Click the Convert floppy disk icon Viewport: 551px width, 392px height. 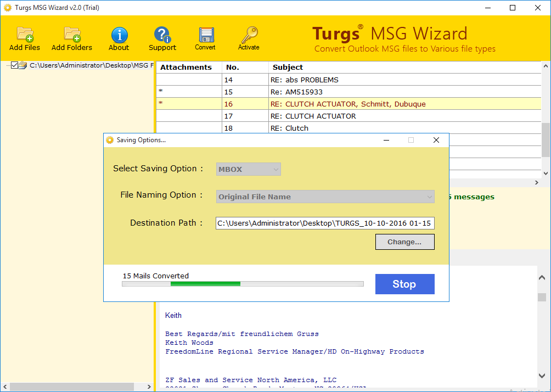pyautogui.click(x=206, y=35)
